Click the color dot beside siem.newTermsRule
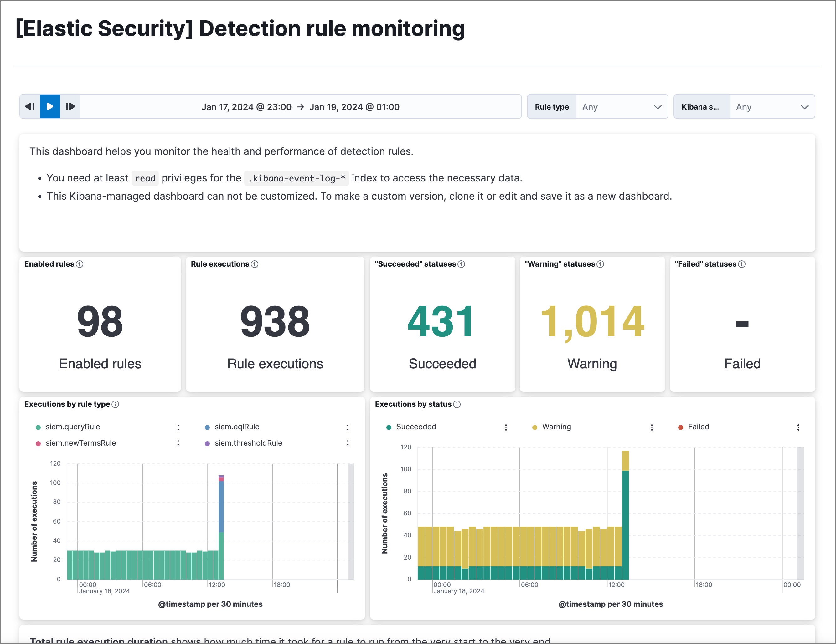This screenshot has height=644, width=836. tap(38, 443)
